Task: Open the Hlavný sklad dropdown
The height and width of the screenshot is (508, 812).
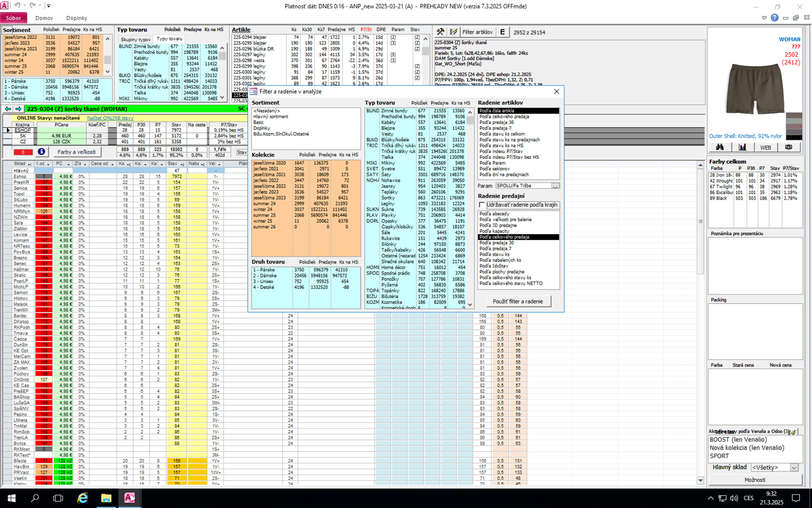Action: pos(794,467)
